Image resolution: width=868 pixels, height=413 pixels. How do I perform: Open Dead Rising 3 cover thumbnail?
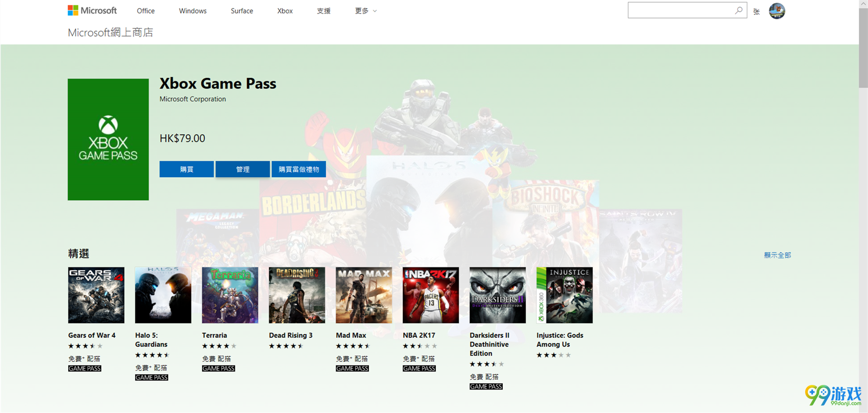tap(297, 295)
